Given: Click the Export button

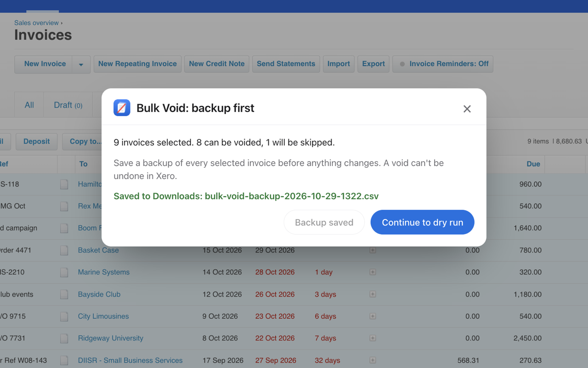Looking at the screenshot, I should pyautogui.click(x=373, y=64).
